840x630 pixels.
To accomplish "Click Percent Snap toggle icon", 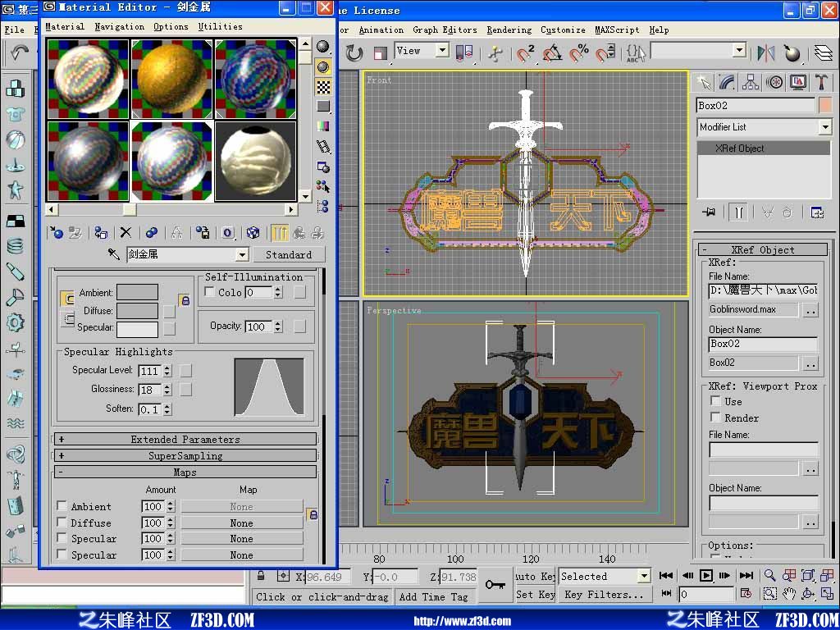I will tap(578, 53).
